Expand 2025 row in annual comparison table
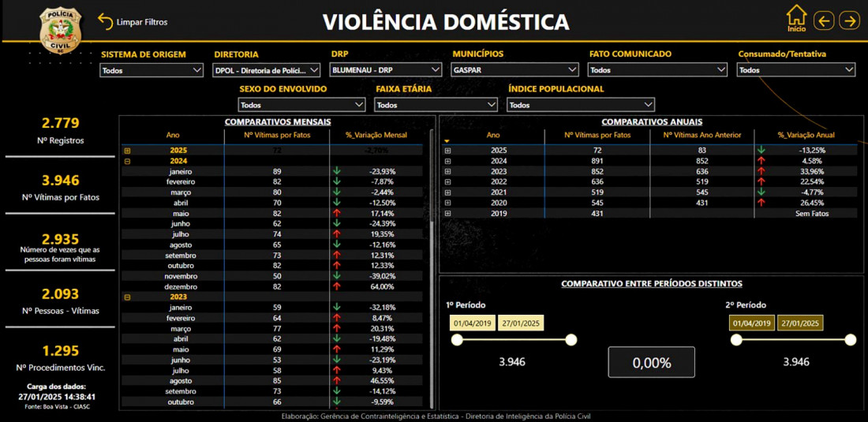This screenshot has height=422, width=868. (447, 151)
